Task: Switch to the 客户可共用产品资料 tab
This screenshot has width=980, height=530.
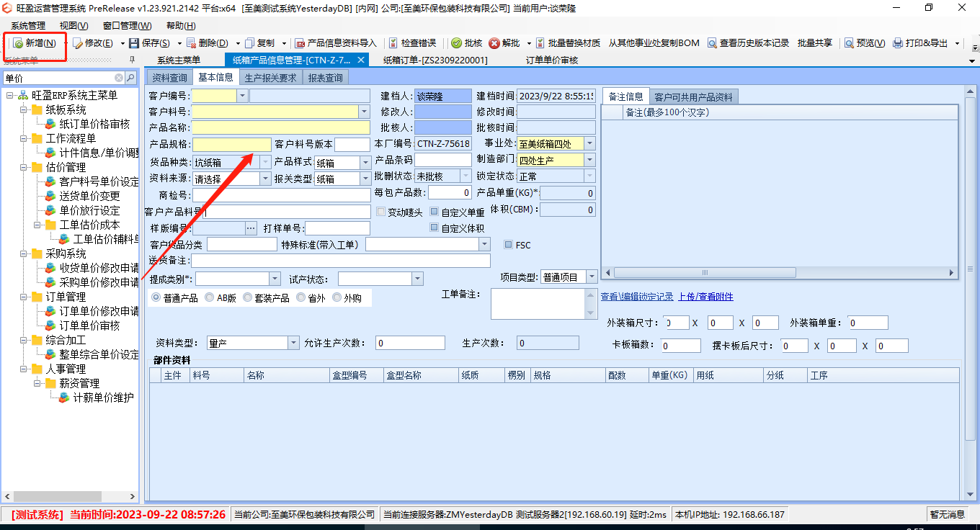Action: [694, 96]
